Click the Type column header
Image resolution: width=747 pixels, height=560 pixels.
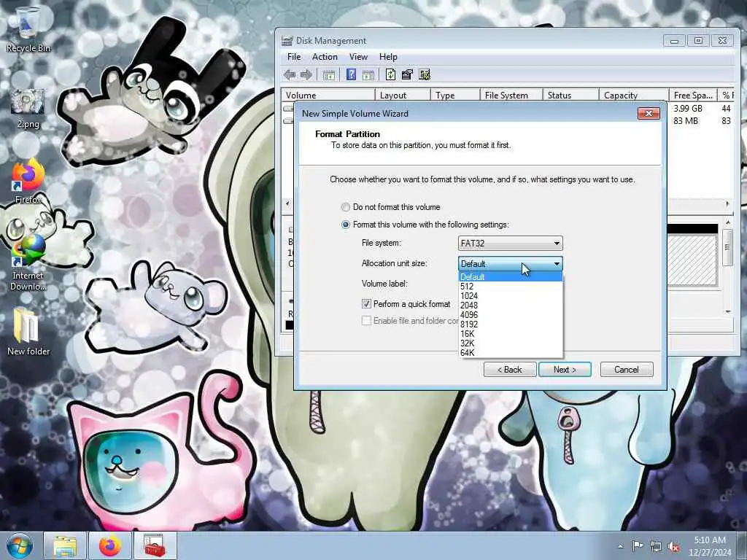point(455,96)
